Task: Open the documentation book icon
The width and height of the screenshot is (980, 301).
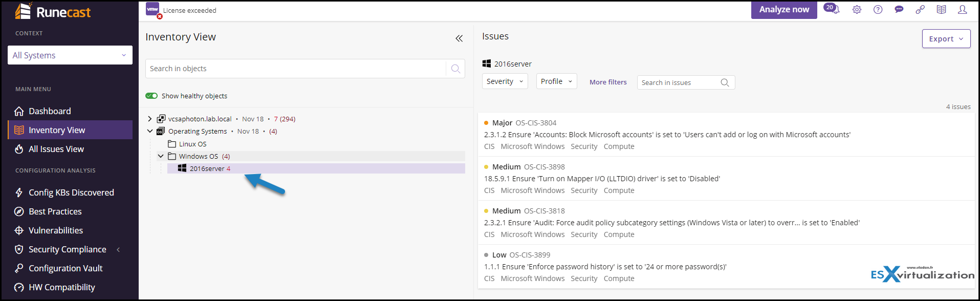Action: 941,10
